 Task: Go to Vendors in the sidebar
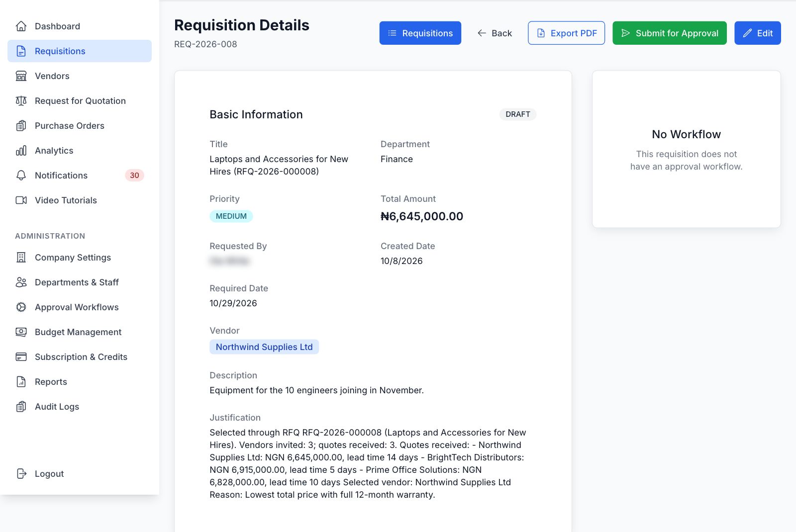tap(80, 76)
